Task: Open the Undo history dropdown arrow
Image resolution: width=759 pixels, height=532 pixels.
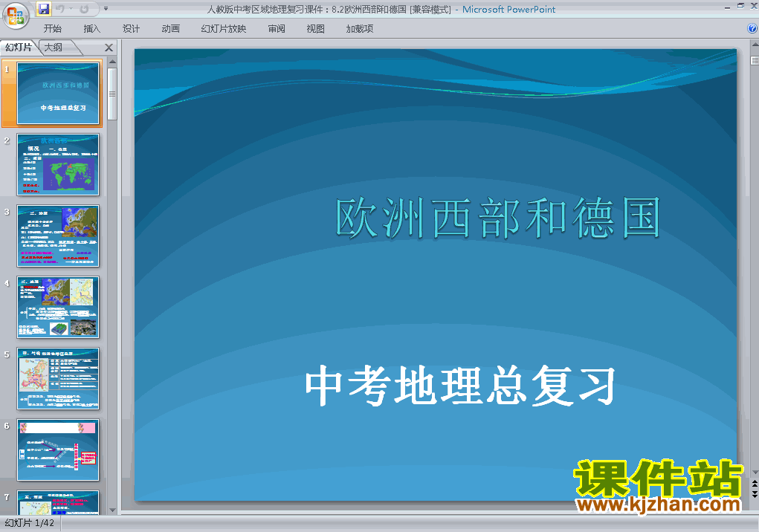Action: [x=71, y=9]
